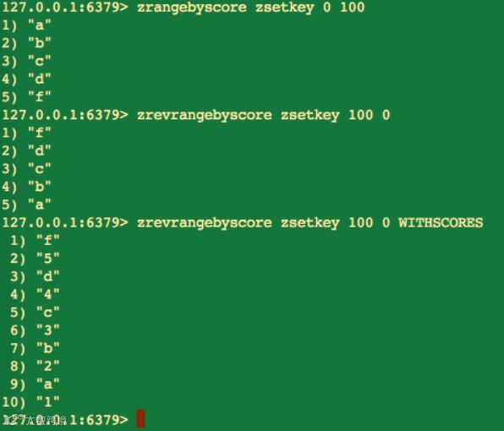This screenshot has width=504, height=431.
Task: Click the watermark text at bottom left
Action: click(x=35, y=420)
